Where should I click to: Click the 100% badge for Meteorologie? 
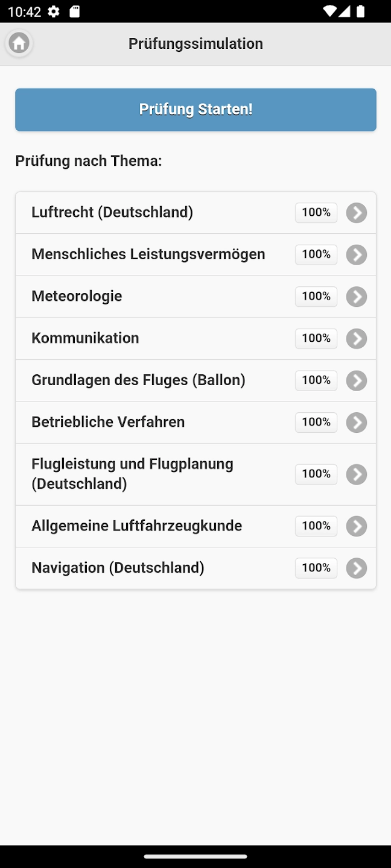click(316, 297)
